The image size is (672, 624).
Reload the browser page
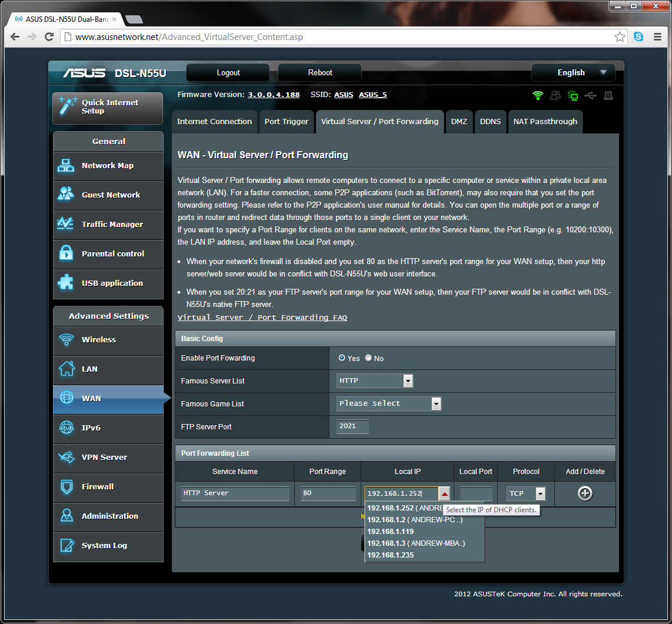coord(49,37)
